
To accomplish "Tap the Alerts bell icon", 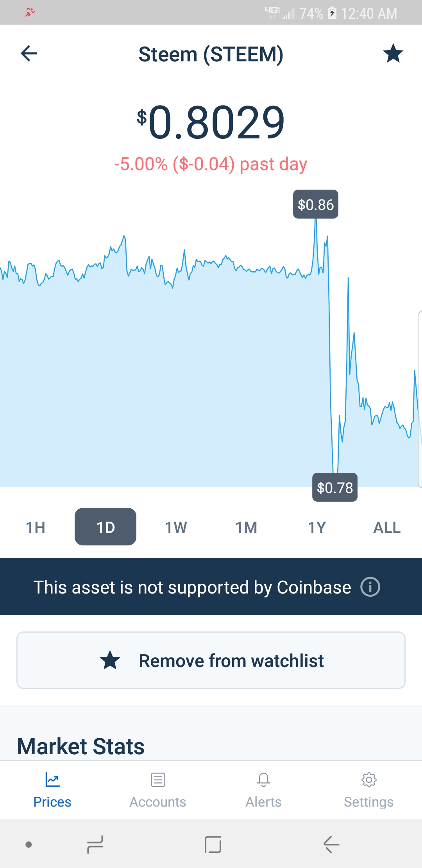I will (263, 780).
